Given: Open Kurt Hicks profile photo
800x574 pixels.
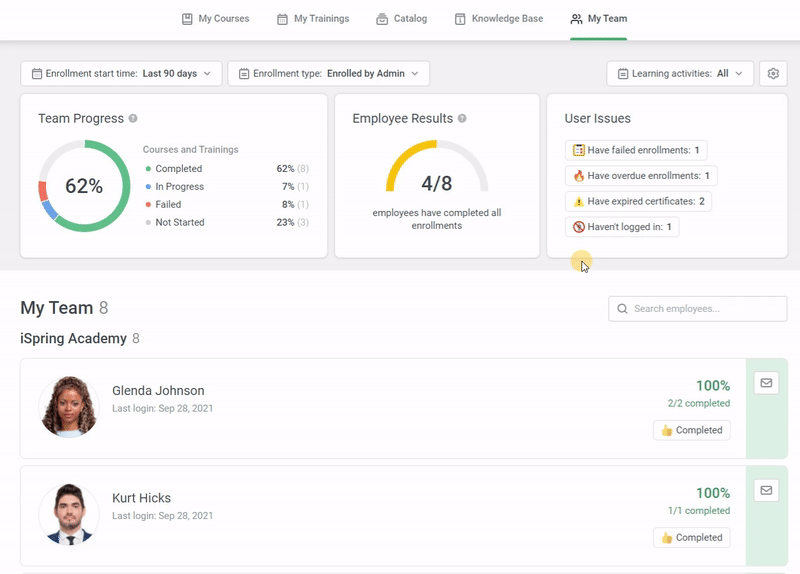Looking at the screenshot, I should (69, 514).
